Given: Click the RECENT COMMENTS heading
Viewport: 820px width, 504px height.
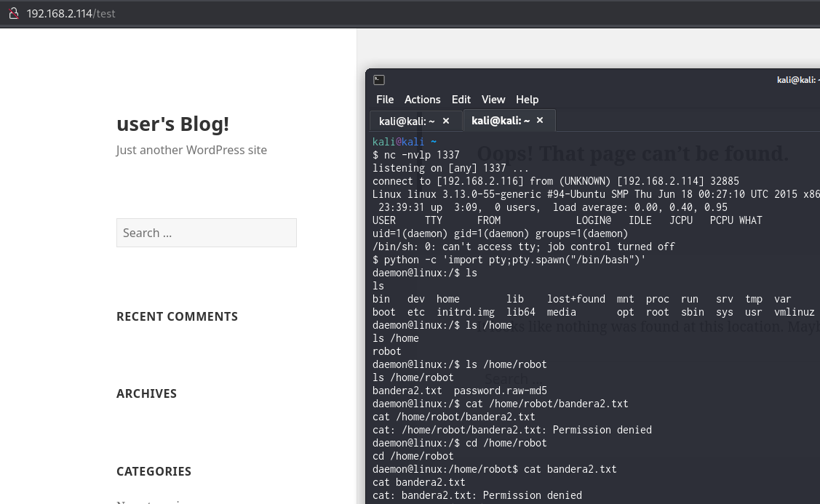Looking at the screenshot, I should point(177,316).
